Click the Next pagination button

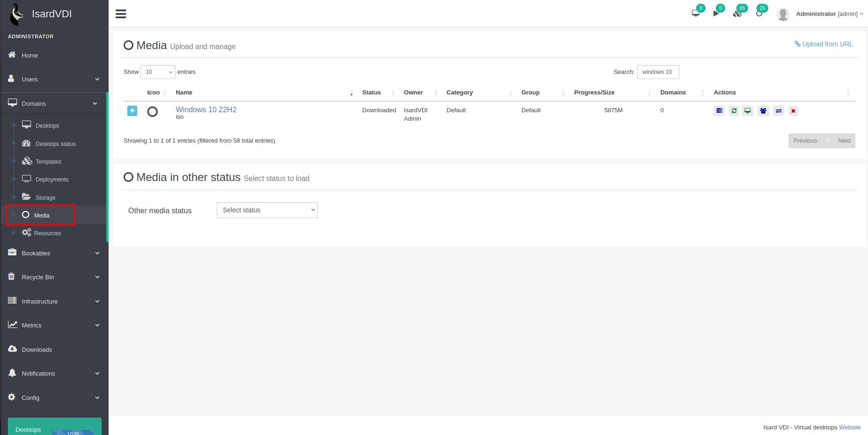pyautogui.click(x=844, y=141)
